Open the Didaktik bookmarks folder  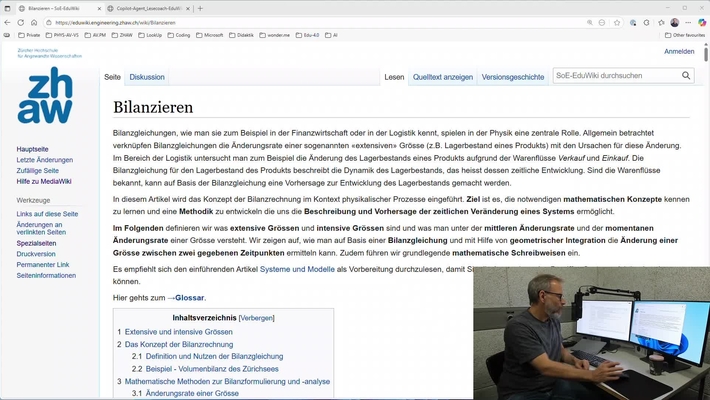tap(241, 35)
